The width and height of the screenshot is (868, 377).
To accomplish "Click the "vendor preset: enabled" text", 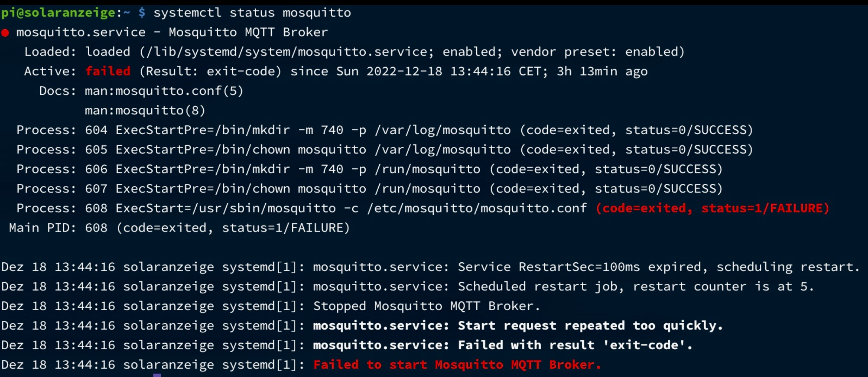I will pyautogui.click(x=597, y=52).
